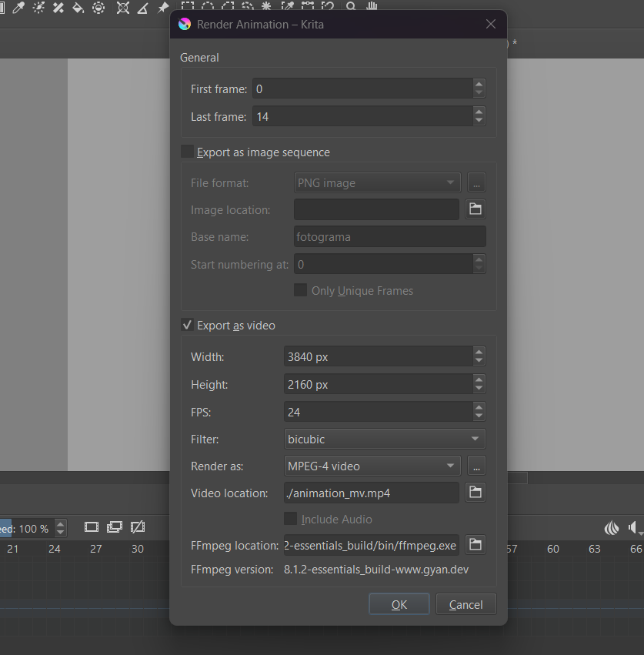
Task: Cancel the Render Animation dialog
Action: tap(466, 604)
